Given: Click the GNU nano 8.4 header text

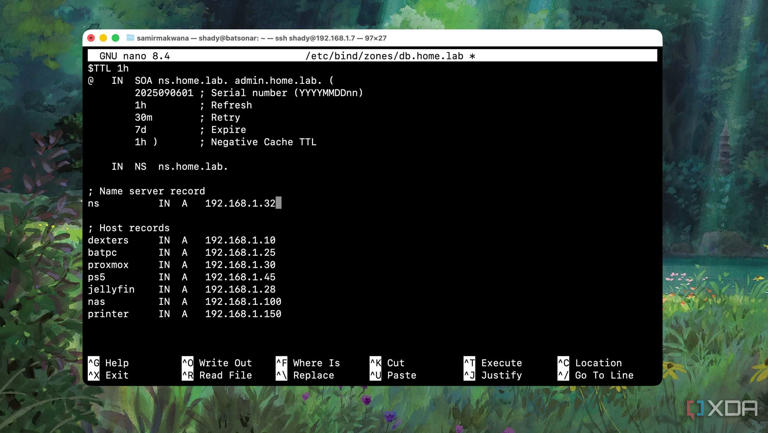Looking at the screenshot, I should coord(134,56).
